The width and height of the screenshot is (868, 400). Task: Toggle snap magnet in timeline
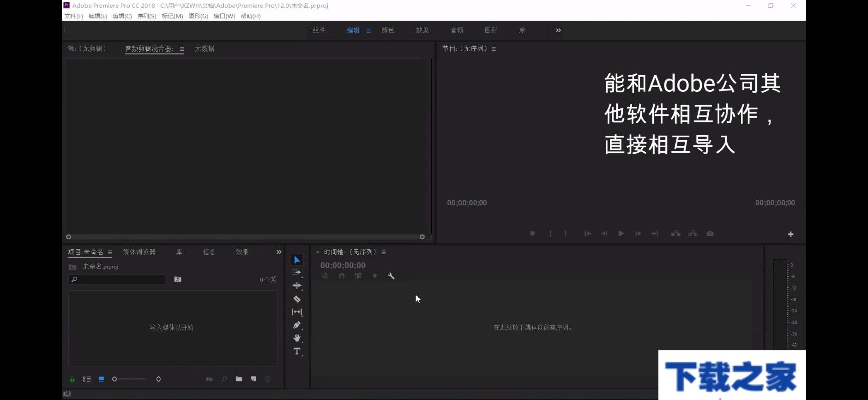click(342, 276)
